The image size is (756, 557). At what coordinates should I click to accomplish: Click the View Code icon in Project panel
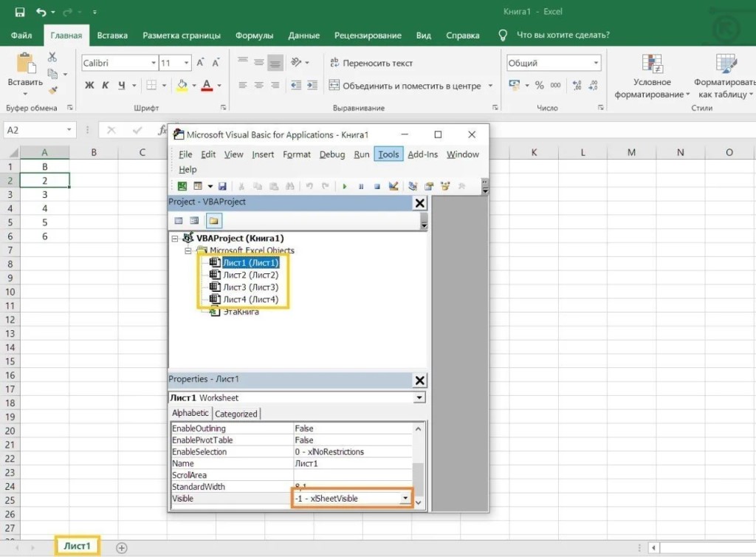(x=179, y=220)
